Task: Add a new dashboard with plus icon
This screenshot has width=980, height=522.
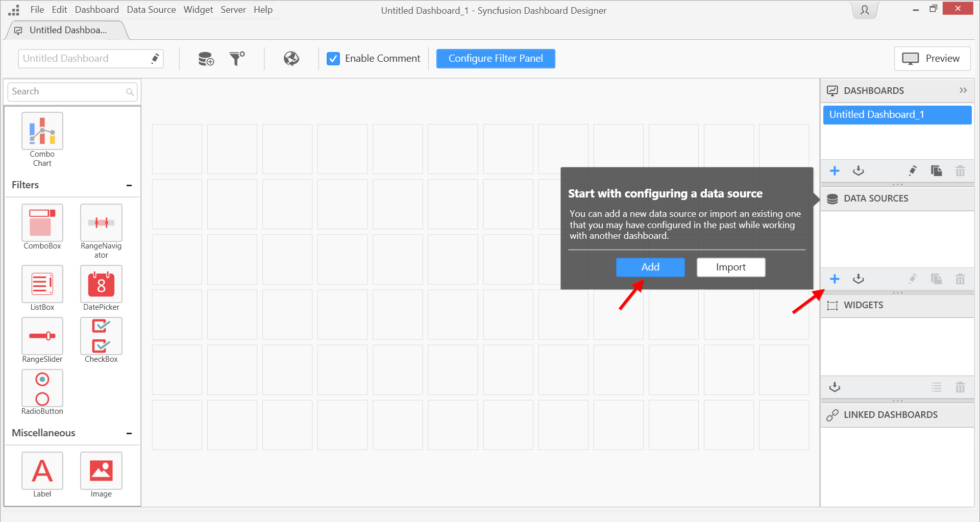Action: click(835, 171)
